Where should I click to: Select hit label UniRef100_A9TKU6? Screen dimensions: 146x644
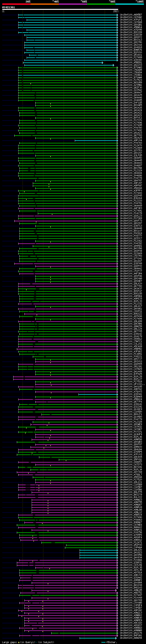pos(131,316)
